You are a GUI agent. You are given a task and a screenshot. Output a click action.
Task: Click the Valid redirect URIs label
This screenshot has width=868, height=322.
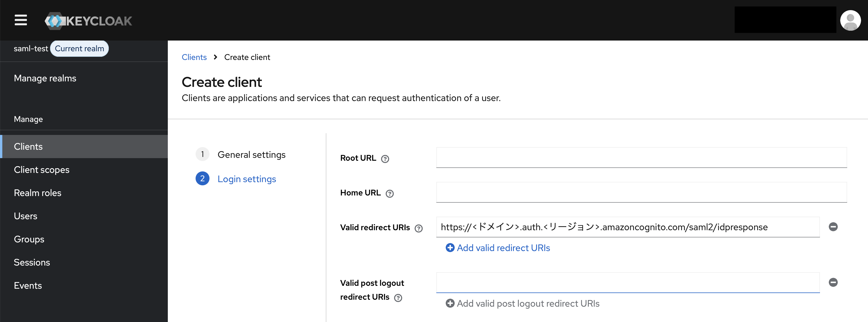point(375,228)
